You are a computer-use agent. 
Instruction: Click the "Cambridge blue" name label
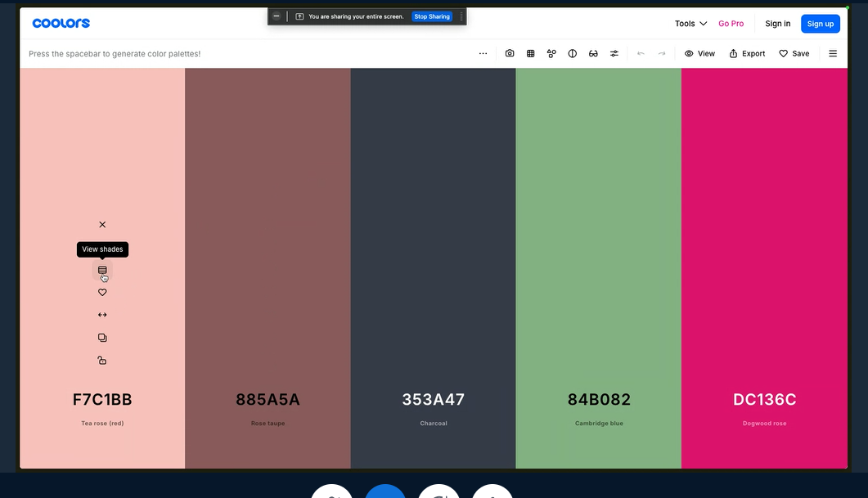point(599,424)
